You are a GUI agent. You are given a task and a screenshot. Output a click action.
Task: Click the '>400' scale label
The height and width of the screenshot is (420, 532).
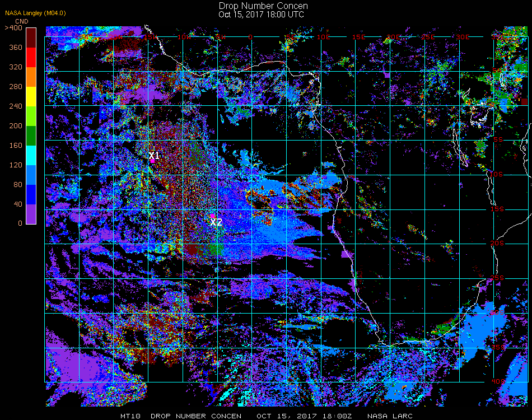click(x=13, y=28)
